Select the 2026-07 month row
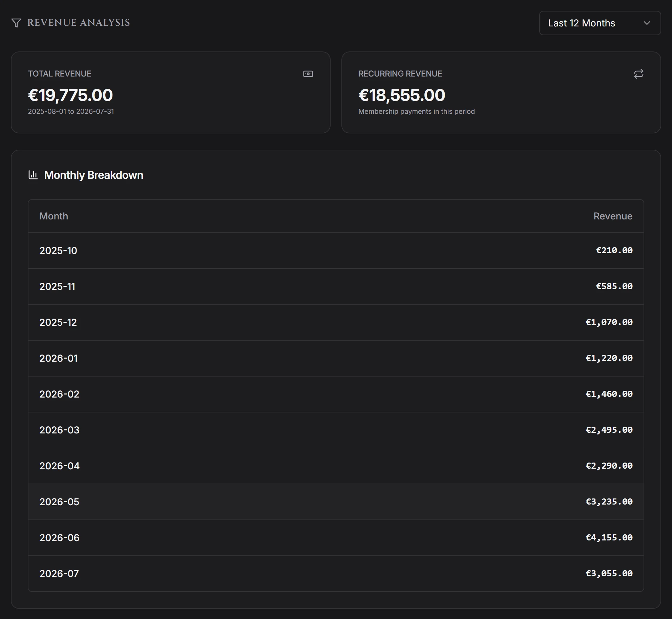Image resolution: width=672 pixels, height=619 pixels. [x=336, y=574]
